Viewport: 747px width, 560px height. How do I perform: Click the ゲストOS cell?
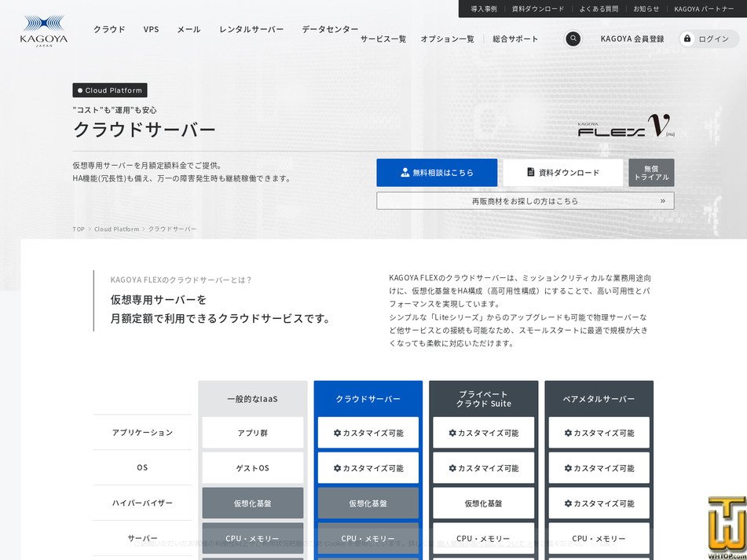tap(252, 467)
